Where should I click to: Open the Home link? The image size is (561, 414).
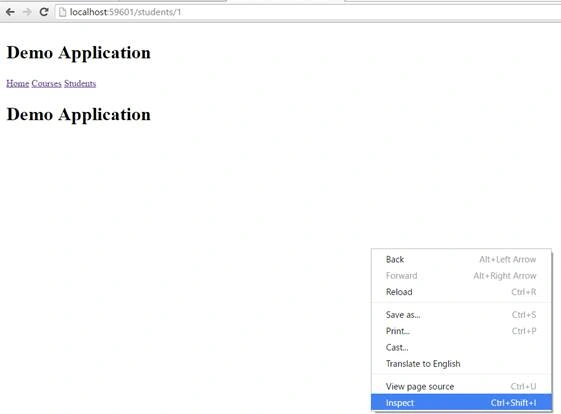[18, 83]
